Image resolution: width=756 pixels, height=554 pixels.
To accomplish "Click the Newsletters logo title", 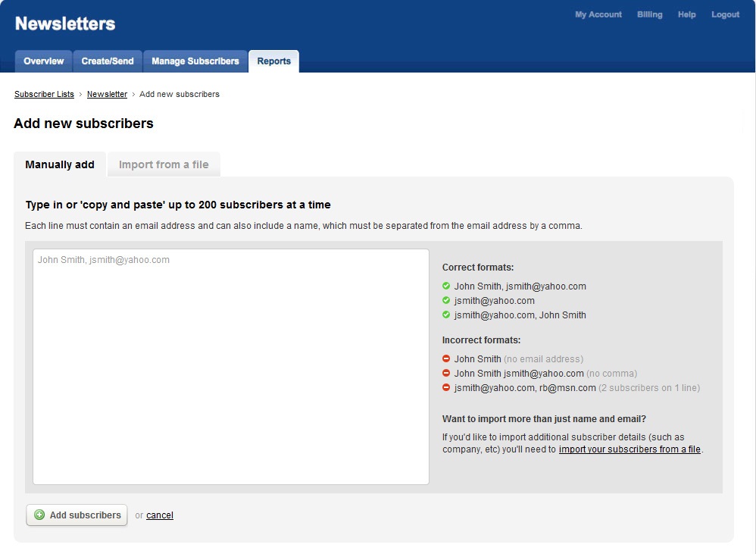I will 65,23.
